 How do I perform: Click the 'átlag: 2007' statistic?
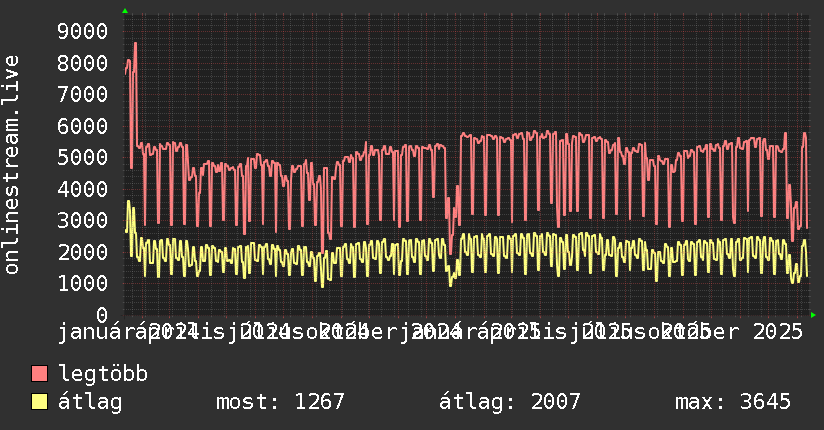pyautogui.click(x=510, y=402)
